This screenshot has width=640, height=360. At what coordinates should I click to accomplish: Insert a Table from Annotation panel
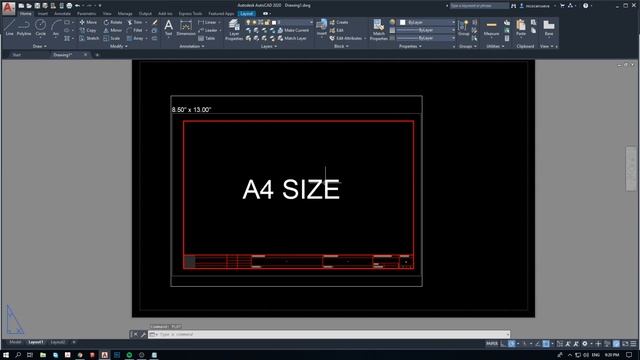pos(207,38)
